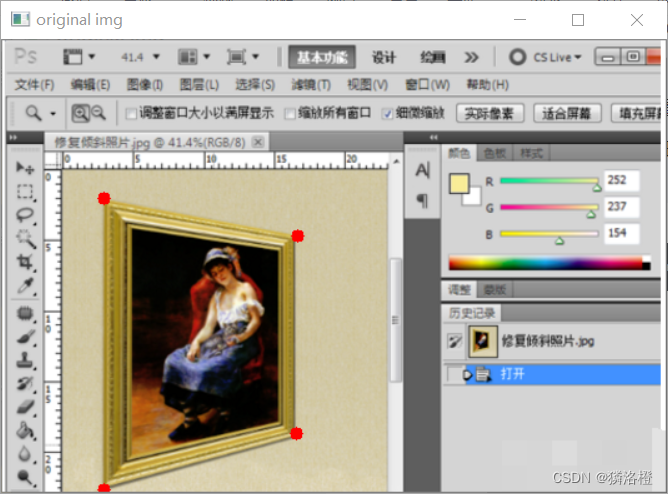Toggle 缩放所有窗口 checkbox
668x494 pixels.
pos(290,114)
